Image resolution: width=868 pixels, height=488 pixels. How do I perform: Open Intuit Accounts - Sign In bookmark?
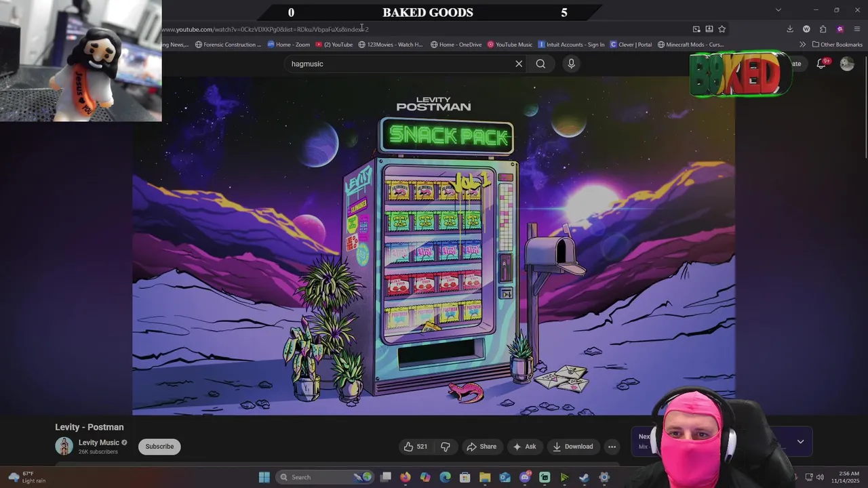[x=571, y=45]
